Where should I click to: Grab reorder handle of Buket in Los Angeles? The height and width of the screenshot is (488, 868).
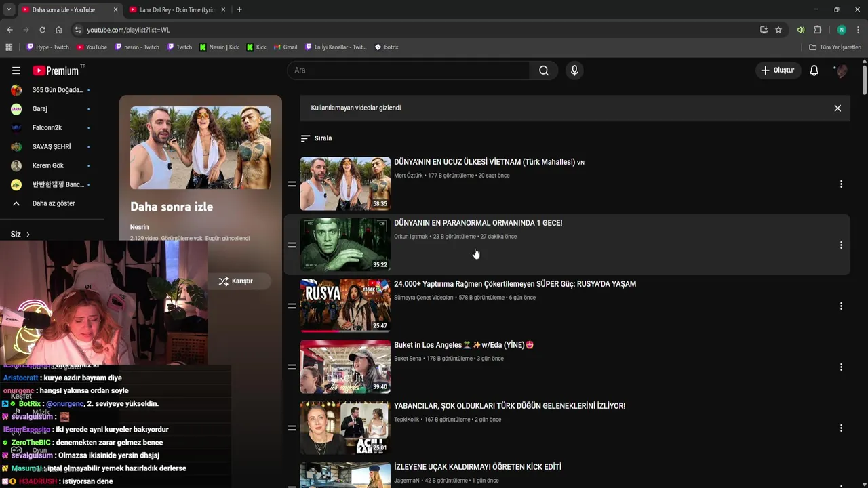[x=292, y=367]
